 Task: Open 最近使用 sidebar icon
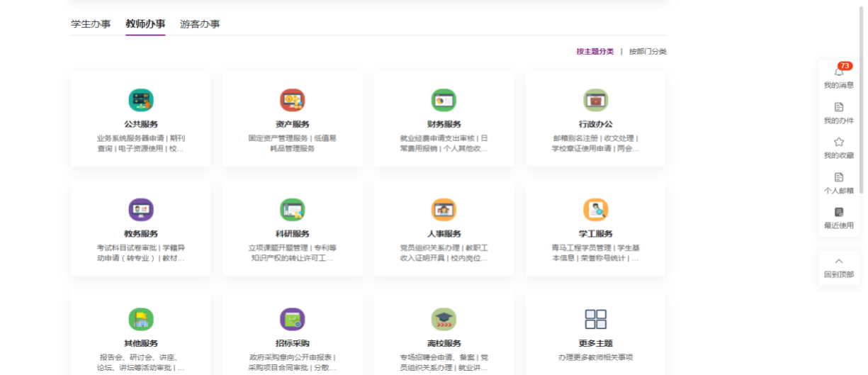coord(839,212)
